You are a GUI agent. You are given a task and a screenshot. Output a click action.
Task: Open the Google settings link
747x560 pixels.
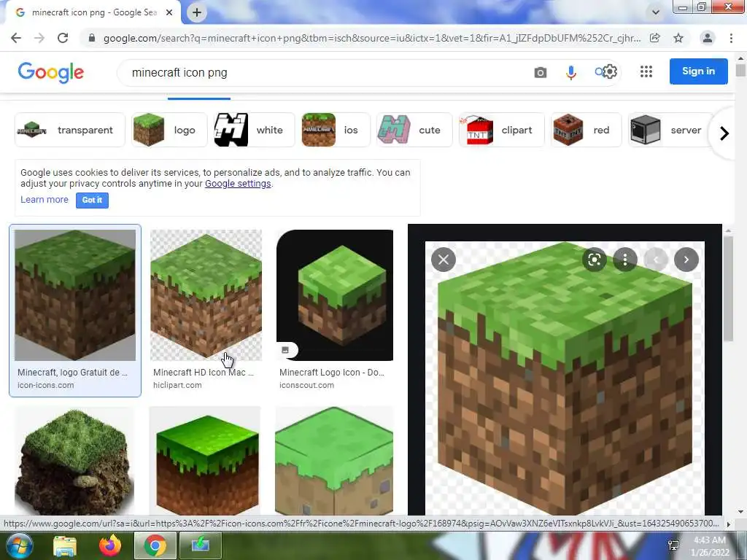[x=238, y=184]
